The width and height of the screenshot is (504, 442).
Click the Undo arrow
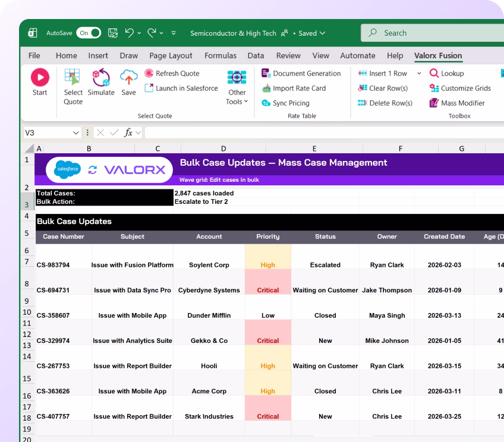(130, 33)
